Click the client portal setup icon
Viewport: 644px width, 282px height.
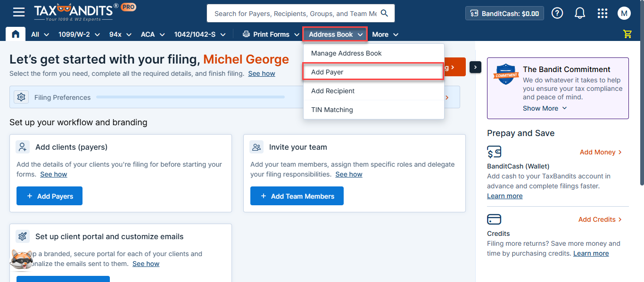tap(23, 236)
